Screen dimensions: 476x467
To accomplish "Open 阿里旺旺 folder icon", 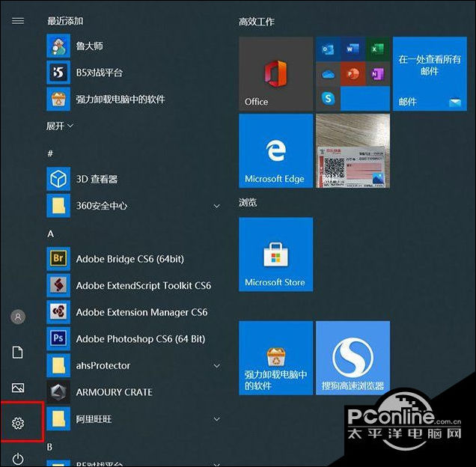I will click(x=58, y=418).
